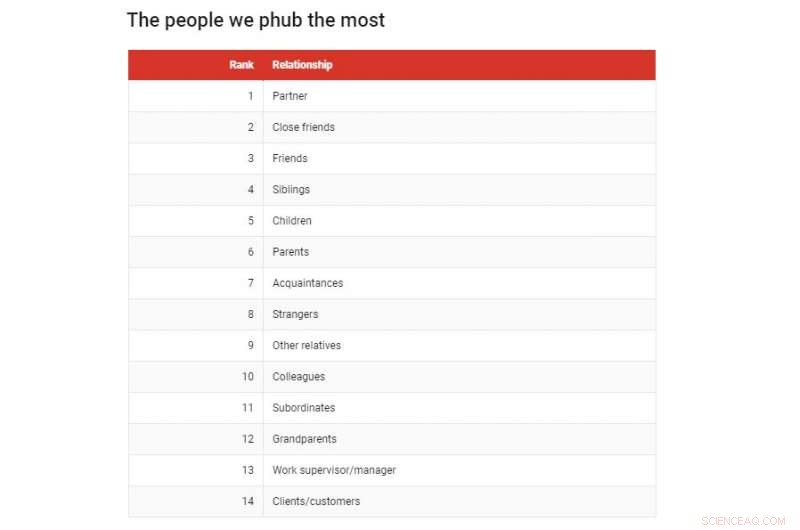Click the Grandparents row
The image size is (800, 530).
pyautogui.click(x=304, y=439)
